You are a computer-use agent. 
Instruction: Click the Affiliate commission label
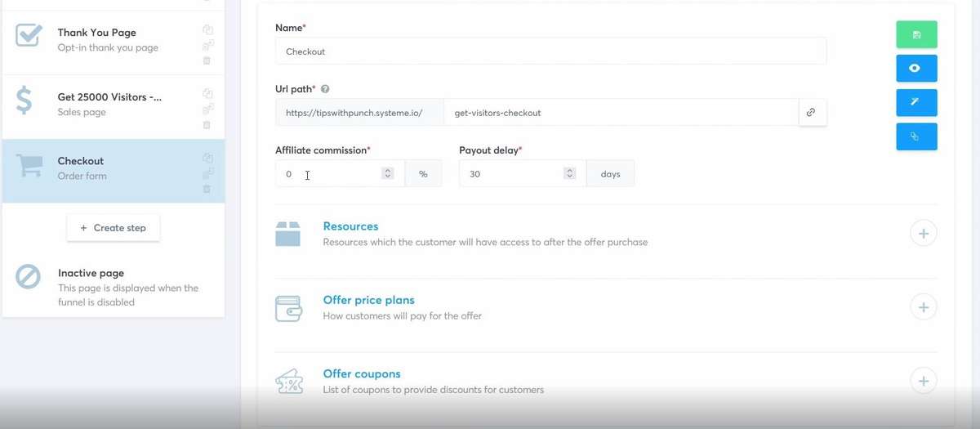click(323, 150)
